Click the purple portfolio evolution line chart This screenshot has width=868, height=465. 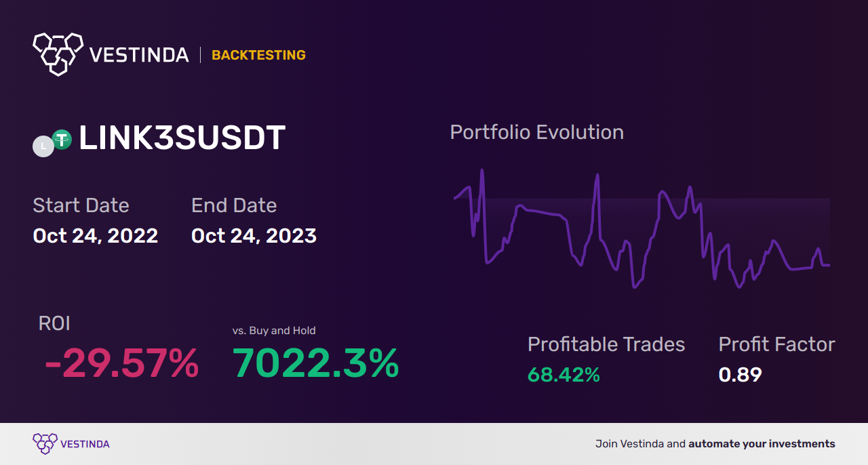pos(642,228)
